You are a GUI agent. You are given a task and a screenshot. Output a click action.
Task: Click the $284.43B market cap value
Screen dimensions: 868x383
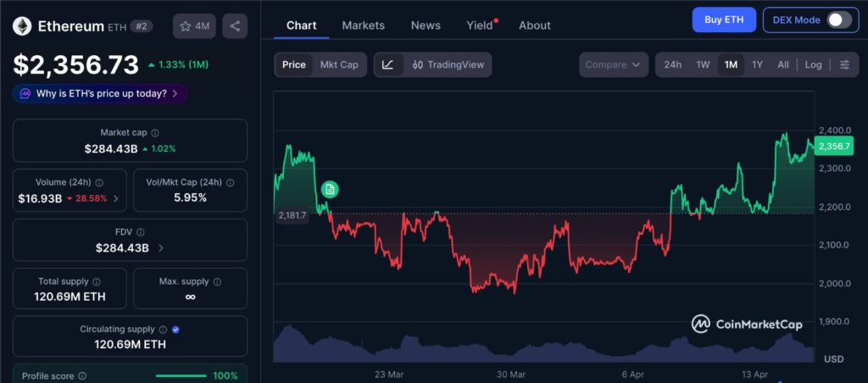point(111,148)
